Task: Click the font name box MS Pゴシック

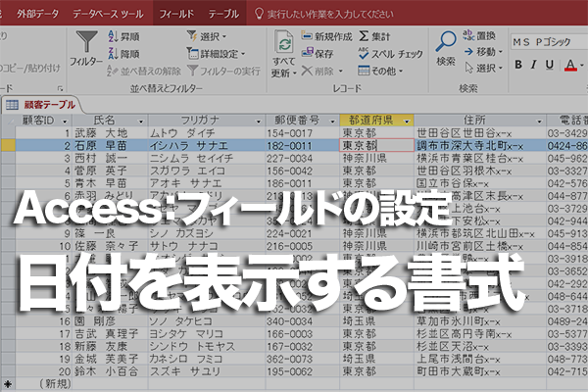Action: pos(548,42)
